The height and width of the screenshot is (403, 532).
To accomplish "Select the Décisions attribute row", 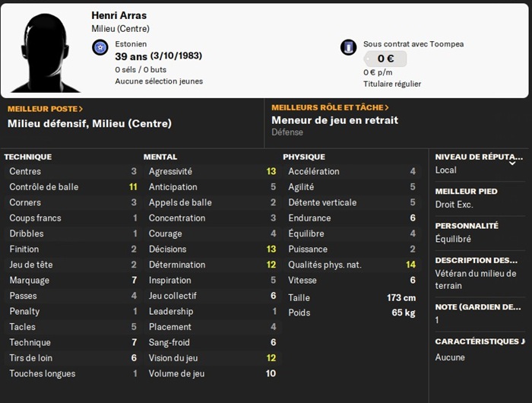I will [212, 249].
